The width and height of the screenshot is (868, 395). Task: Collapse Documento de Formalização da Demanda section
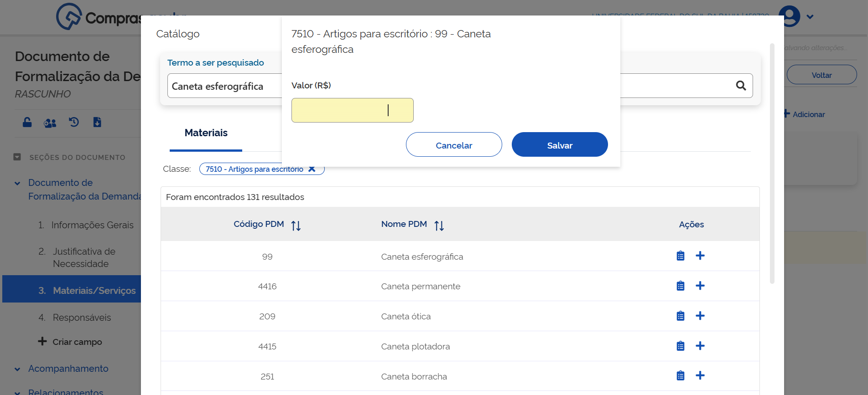(17, 183)
